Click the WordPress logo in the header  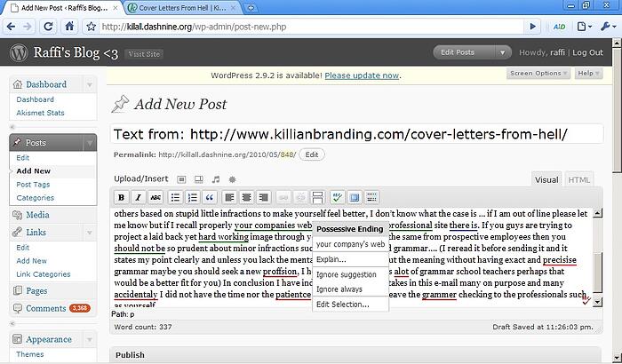click(x=19, y=52)
